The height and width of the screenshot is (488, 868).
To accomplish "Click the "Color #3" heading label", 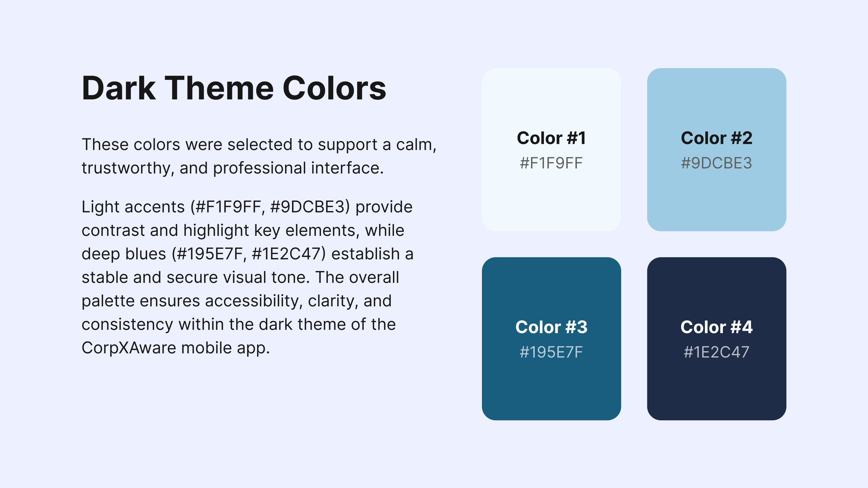I will tap(551, 327).
